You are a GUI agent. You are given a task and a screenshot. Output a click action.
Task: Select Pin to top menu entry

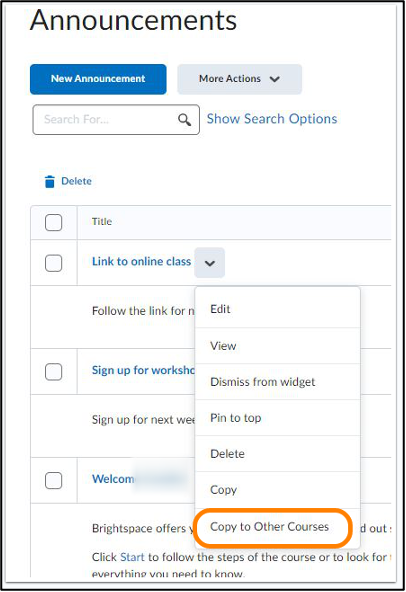tap(278, 418)
